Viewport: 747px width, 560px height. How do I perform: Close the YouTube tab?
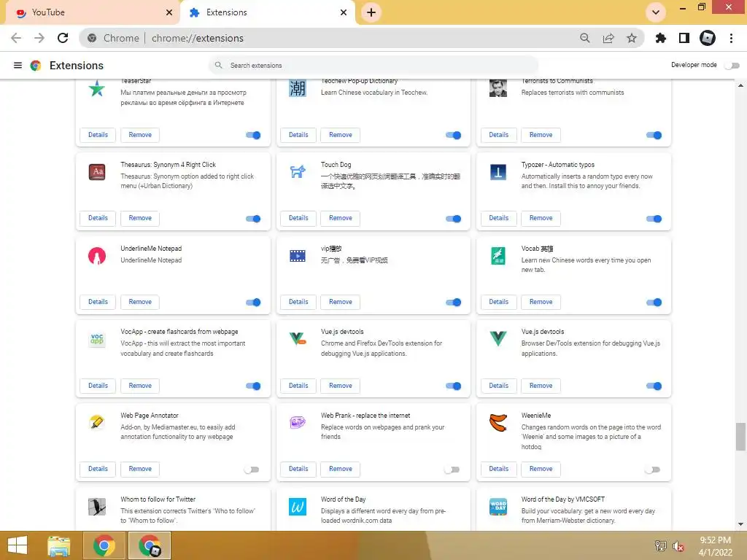pyautogui.click(x=169, y=12)
